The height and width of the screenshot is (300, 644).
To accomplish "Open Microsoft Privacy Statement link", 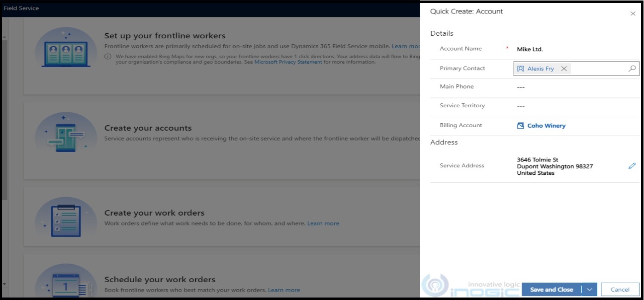I will pyautogui.click(x=288, y=63).
